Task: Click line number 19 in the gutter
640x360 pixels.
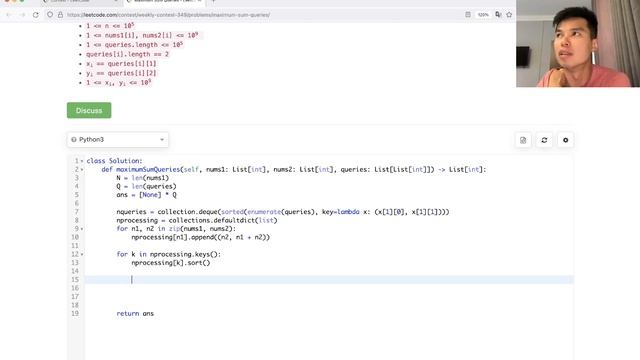Action: coord(75,313)
